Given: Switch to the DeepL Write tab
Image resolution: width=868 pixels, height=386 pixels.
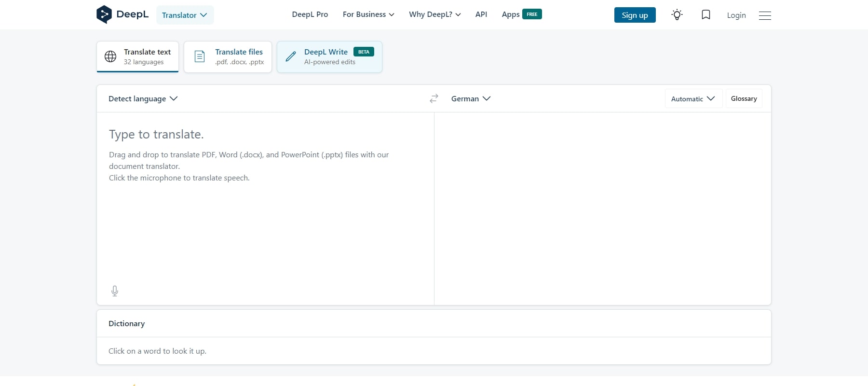Looking at the screenshot, I should (329, 56).
